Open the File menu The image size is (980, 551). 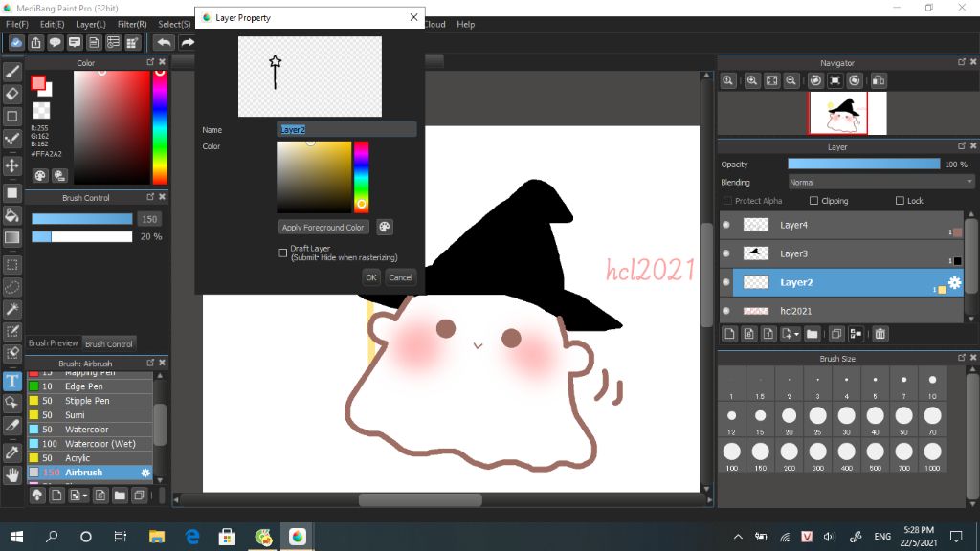coord(17,24)
